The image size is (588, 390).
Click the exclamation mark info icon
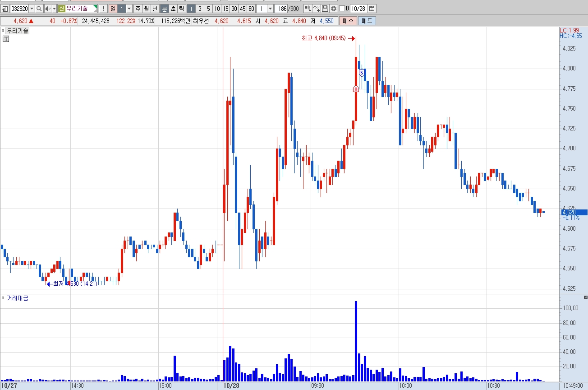[103, 9]
